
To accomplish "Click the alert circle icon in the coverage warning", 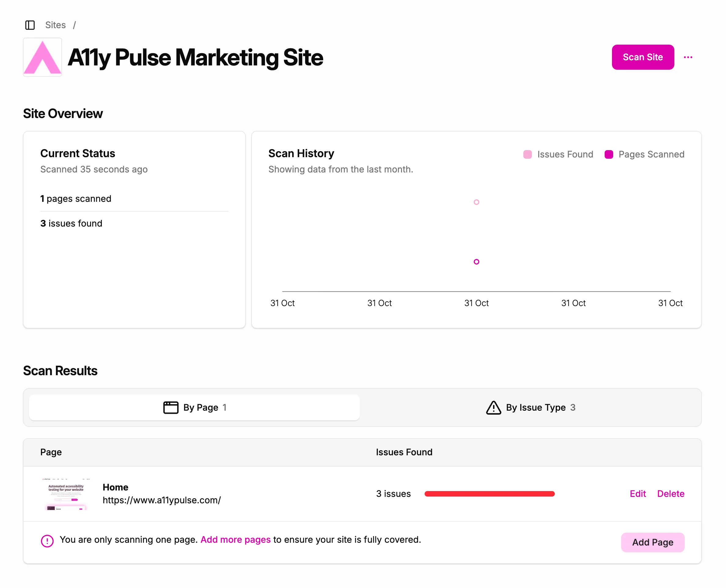I will [47, 540].
